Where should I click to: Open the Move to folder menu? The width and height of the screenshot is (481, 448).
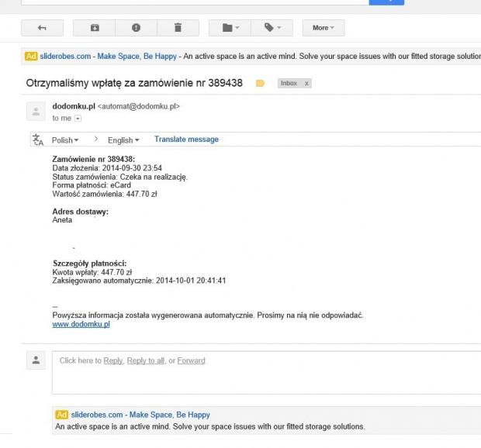pos(230,28)
